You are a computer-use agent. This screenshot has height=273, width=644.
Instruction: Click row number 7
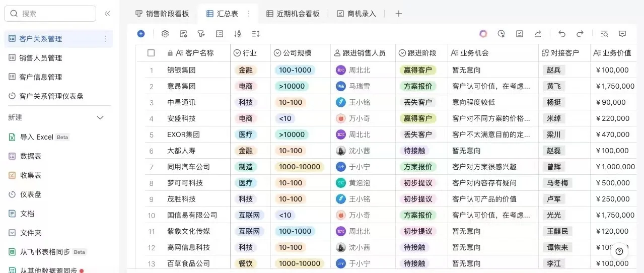(x=151, y=167)
